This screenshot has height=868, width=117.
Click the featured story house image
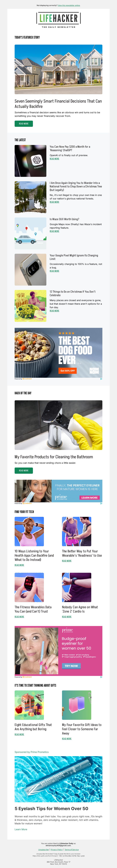[58, 69]
